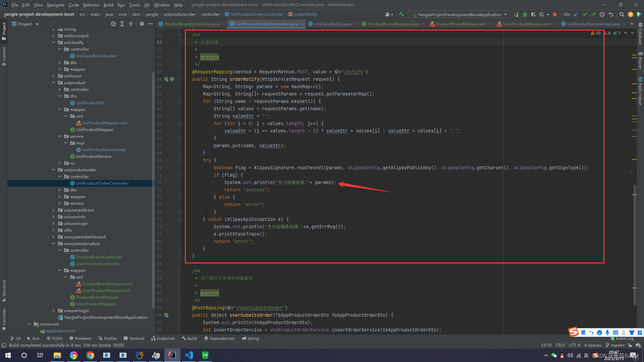Screen dimensions: 644x362
Task: Open Git history clock icon
Action: [x=602, y=14]
